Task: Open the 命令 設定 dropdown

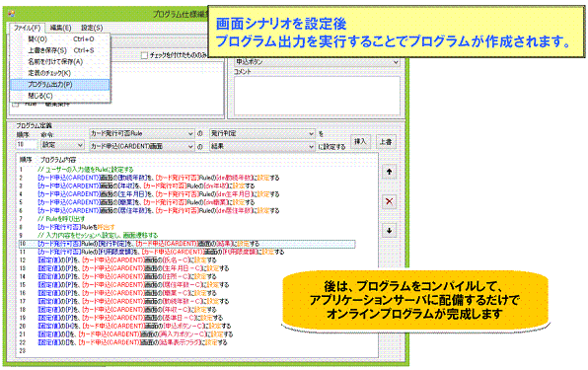Action: click(62, 145)
